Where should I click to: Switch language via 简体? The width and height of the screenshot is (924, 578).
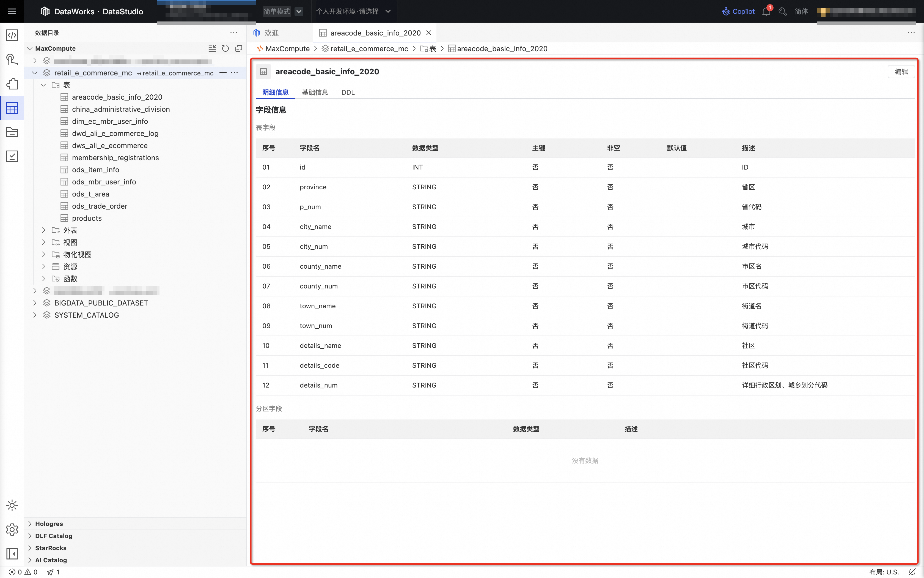(x=801, y=12)
